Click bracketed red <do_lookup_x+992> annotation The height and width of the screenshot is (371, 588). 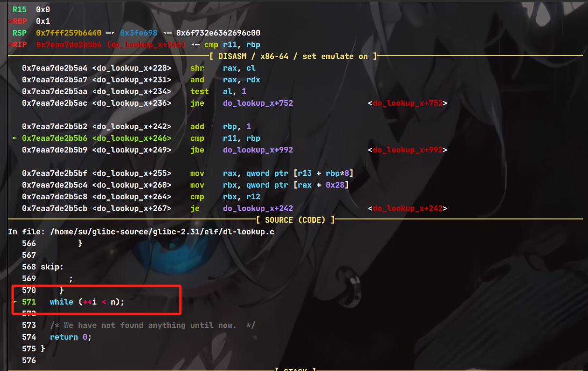pyautogui.click(x=408, y=150)
